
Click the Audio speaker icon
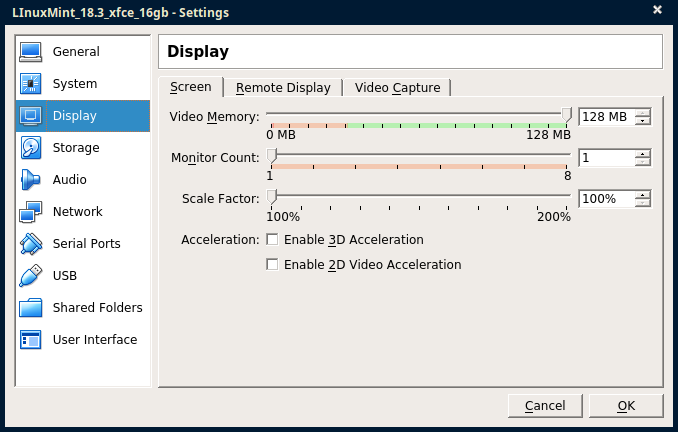pos(30,180)
